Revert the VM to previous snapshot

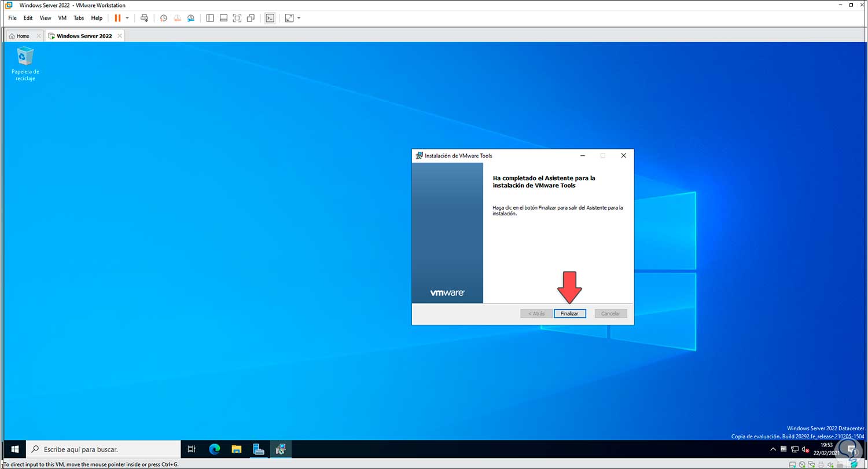pos(177,18)
